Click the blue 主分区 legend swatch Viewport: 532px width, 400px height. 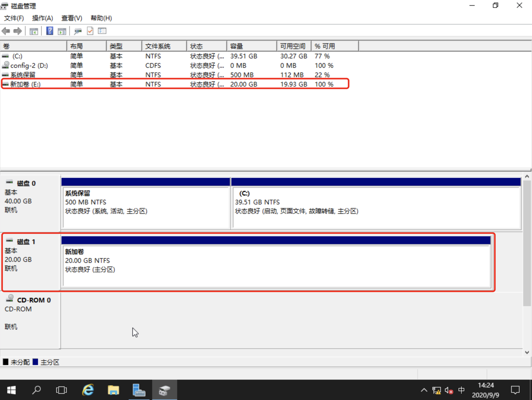35,362
